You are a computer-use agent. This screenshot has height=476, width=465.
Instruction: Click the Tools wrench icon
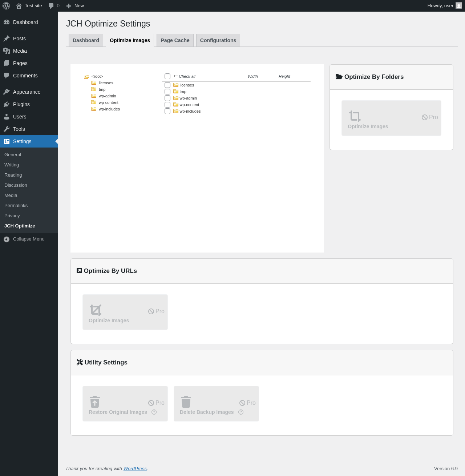tap(7, 129)
